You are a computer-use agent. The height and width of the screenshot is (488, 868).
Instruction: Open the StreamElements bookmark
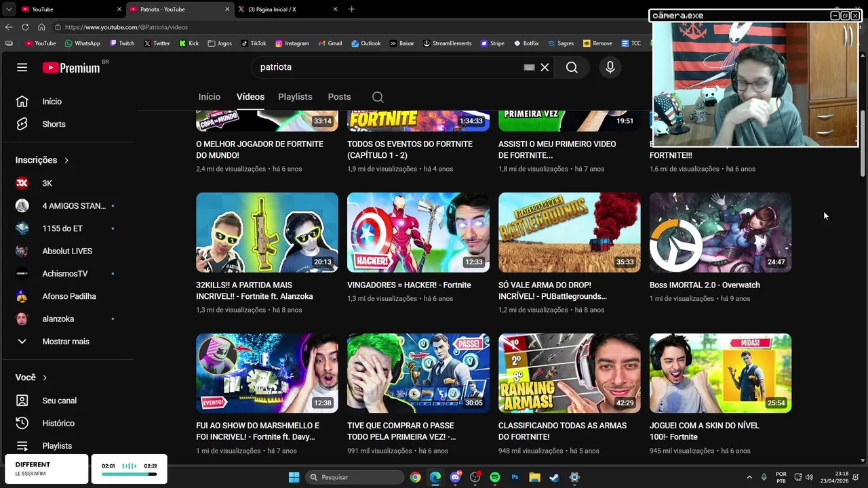447,43
